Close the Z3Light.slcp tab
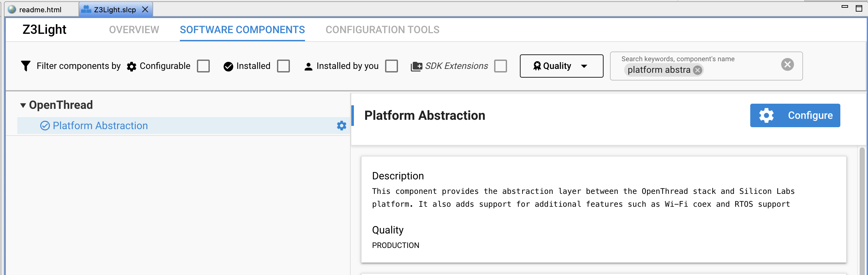The image size is (868, 275). click(145, 9)
